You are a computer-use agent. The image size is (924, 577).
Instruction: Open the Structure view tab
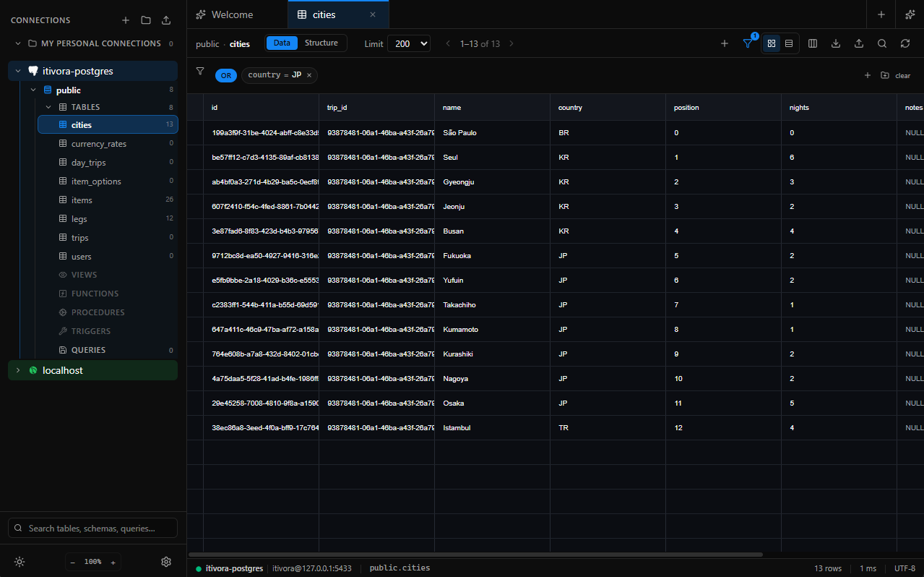321,43
